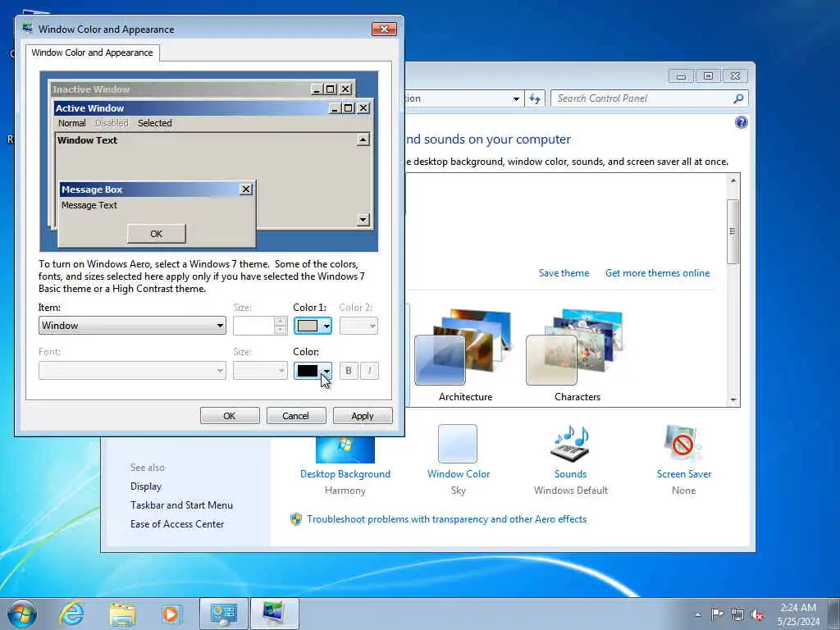Launch Internet Explorer from taskbar

(x=72, y=614)
